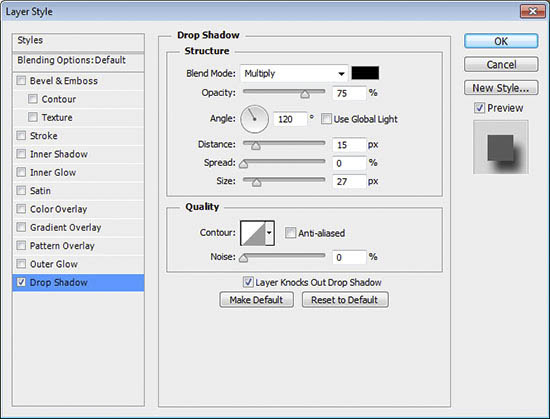Click the Size value field
The image size is (550, 419).
349,181
